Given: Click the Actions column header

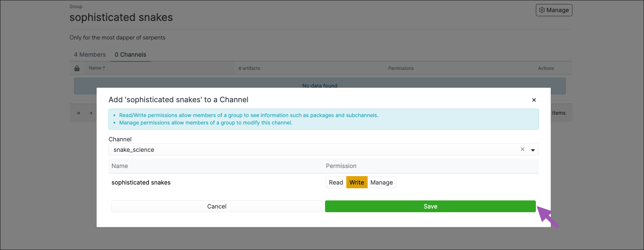Looking at the screenshot, I should tap(546, 68).
